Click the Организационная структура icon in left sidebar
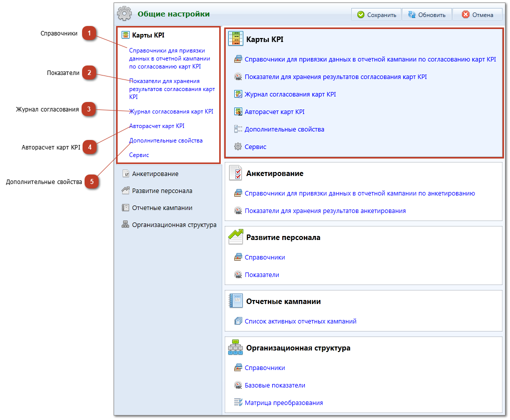The height and width of the screenshot is (420, 510). click(x=125, y=225)
